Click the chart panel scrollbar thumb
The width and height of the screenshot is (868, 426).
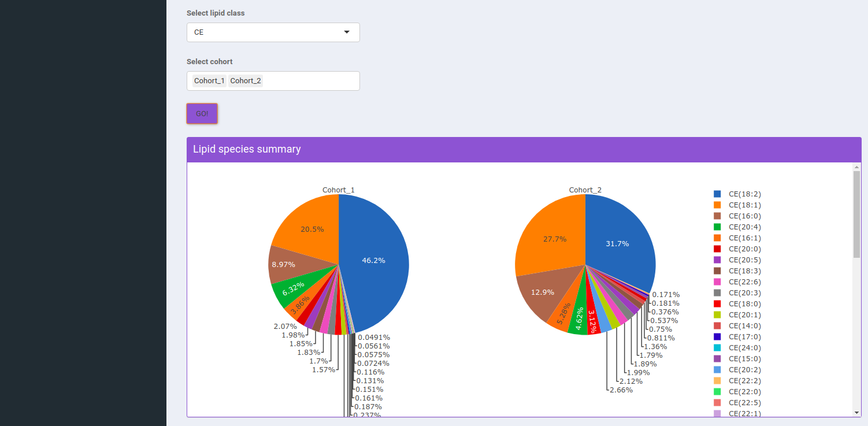[x=856, y=214]
